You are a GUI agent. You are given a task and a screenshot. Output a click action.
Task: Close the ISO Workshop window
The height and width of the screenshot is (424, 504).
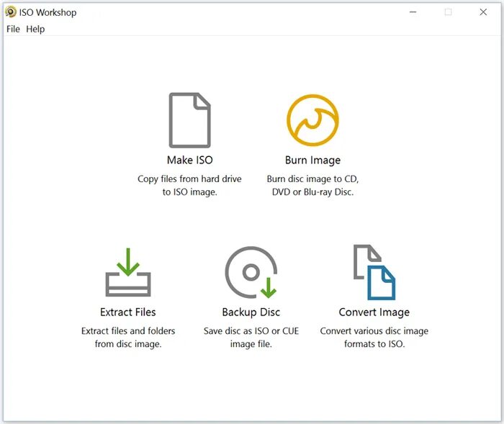click(483, 12)
